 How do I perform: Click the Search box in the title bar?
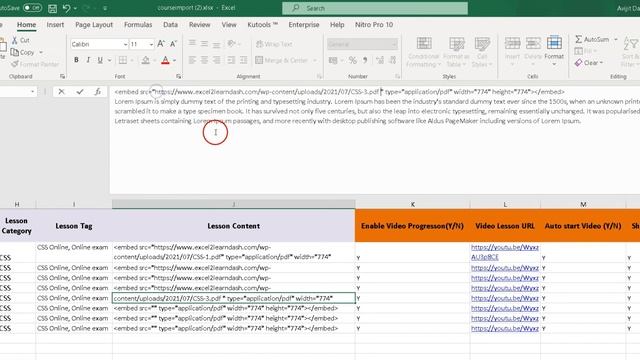pos(375,8)
